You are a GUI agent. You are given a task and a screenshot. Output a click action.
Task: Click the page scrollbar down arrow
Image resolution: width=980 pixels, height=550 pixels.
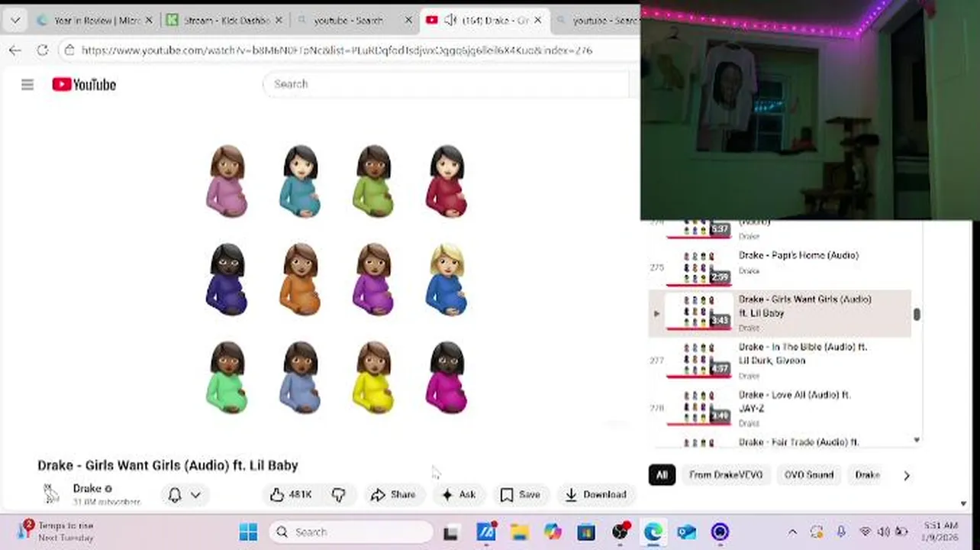[x=964, y=503]
